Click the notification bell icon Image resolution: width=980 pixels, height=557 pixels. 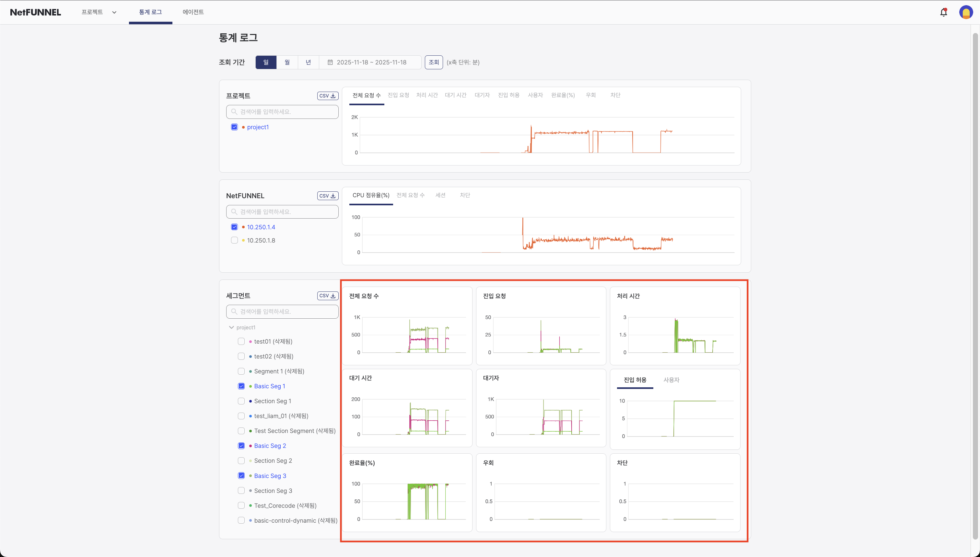point(943,12)
